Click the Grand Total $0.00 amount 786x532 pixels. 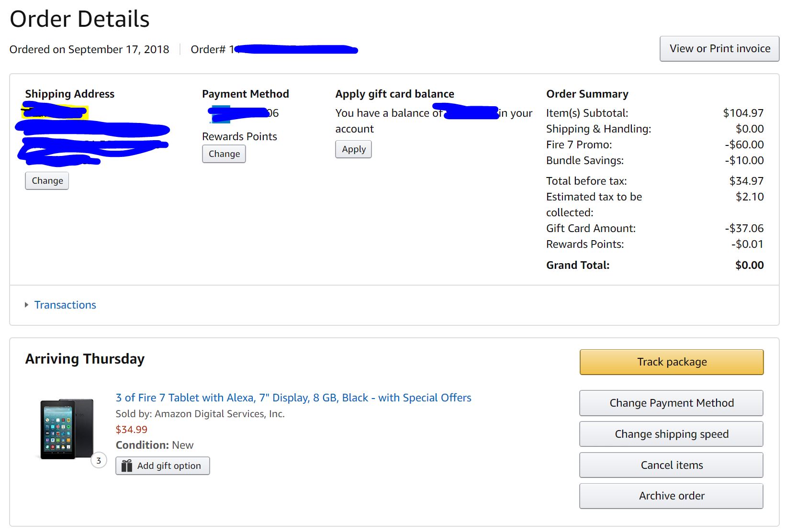pos(749,265)
